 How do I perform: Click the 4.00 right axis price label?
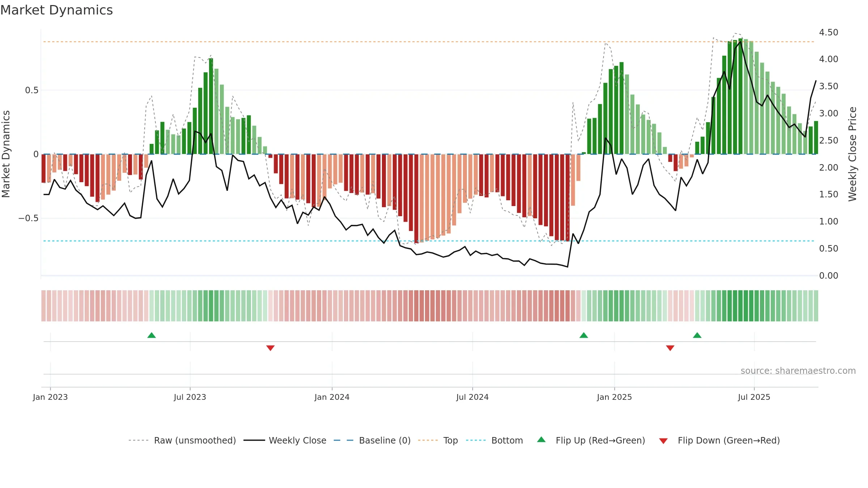pos(829,59)
